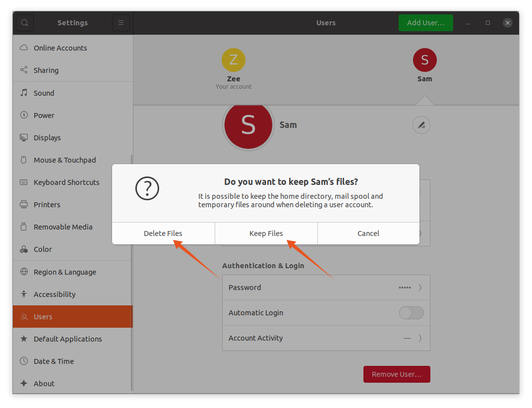The width and height of the screenshot is (532, 408).
Task: Select Zee's yellow avatar icon
Action: pos(233,59)
